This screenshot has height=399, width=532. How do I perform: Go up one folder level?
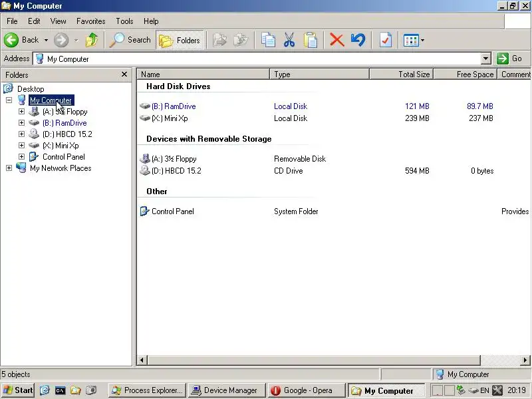(x=92, y=40)
